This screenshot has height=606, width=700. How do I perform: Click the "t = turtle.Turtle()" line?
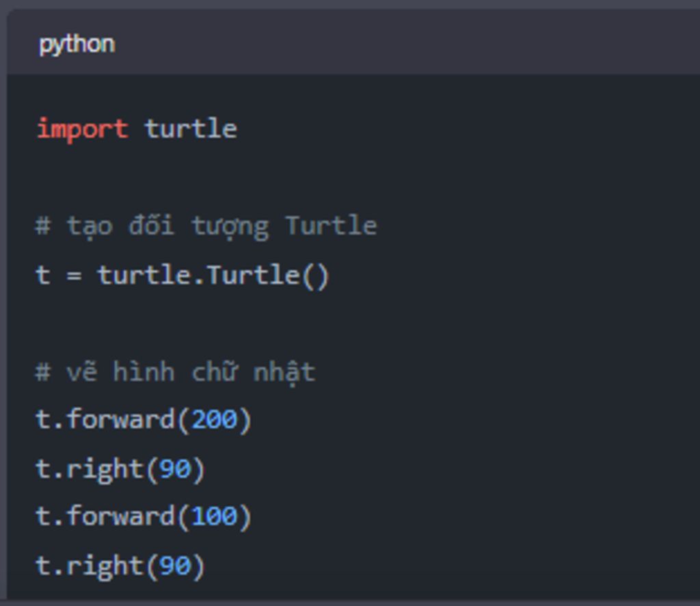182,275
